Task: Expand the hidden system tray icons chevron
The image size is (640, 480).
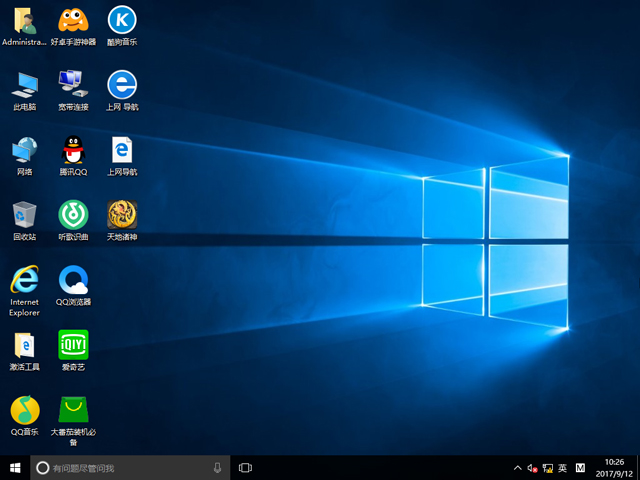Action: [517, 467]
